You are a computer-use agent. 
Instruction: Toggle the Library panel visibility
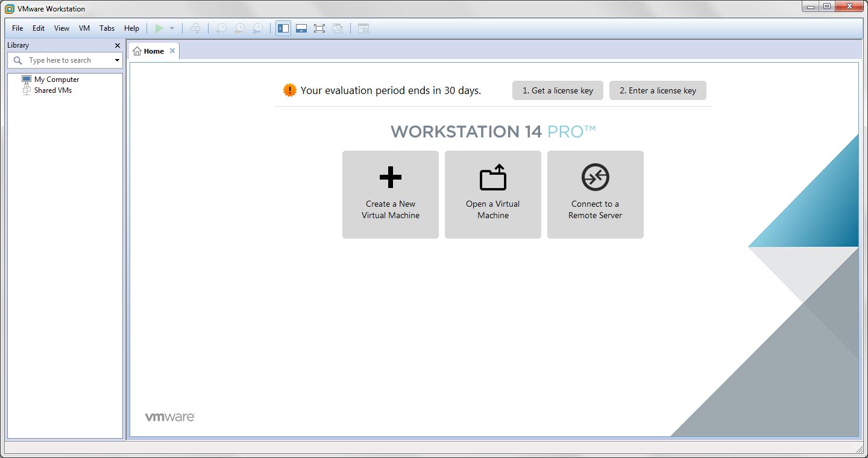click(283, 28)
